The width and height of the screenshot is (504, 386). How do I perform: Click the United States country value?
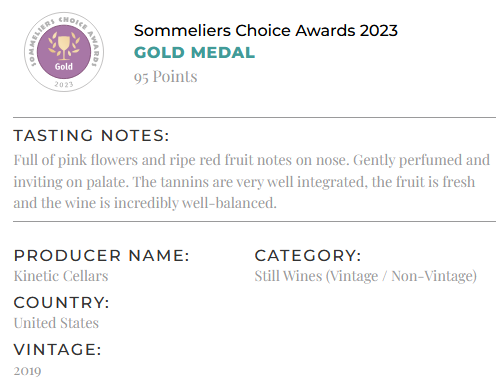click(56, 323)
